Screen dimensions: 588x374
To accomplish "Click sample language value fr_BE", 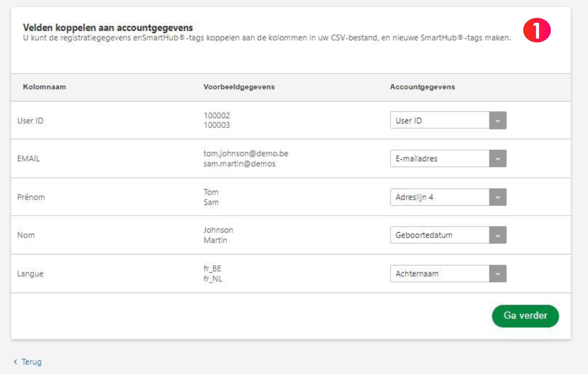I will coord(213,268).
